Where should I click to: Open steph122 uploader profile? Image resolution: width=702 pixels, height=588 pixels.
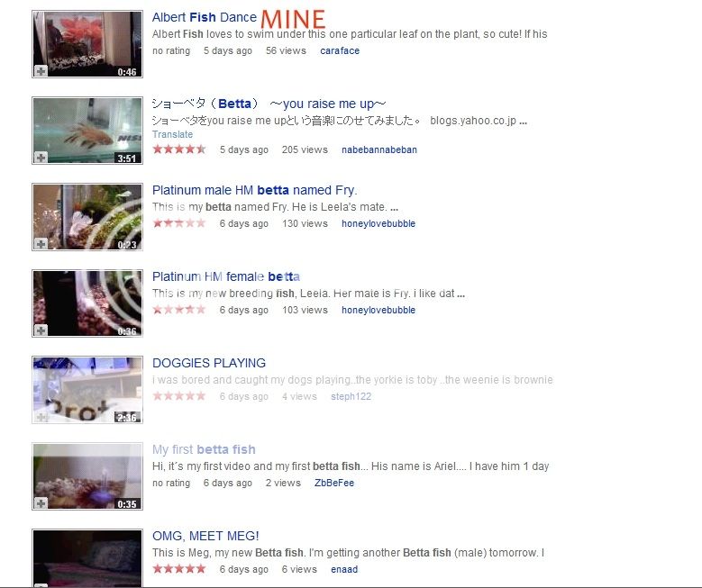351,396
